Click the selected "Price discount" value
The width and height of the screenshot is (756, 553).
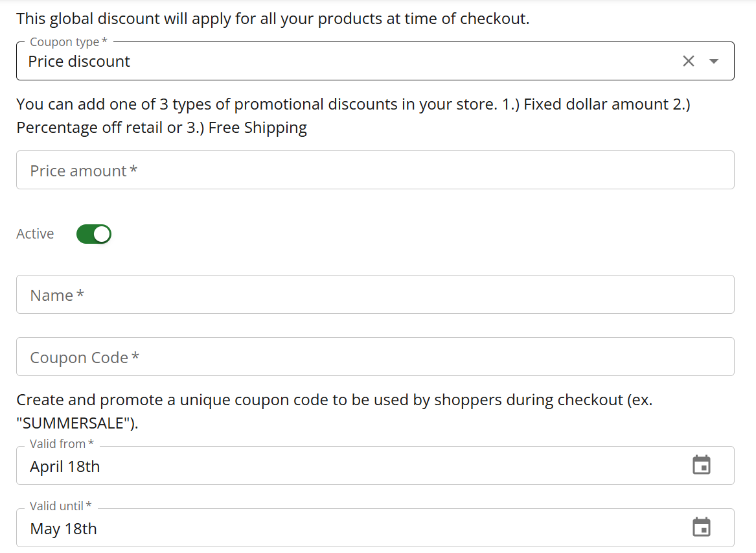point(79,62)
